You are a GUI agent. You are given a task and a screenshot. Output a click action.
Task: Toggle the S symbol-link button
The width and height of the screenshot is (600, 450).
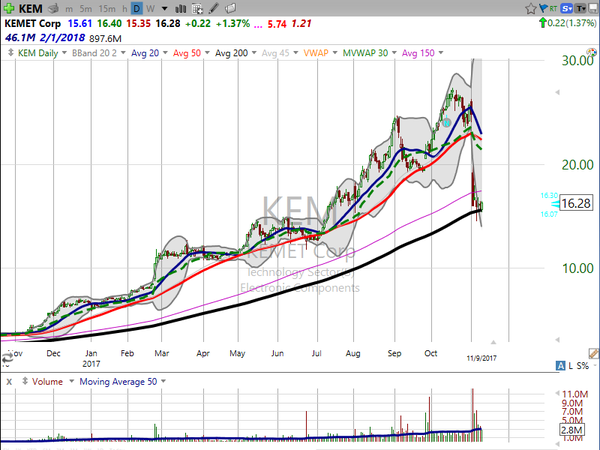pos(567,8)
